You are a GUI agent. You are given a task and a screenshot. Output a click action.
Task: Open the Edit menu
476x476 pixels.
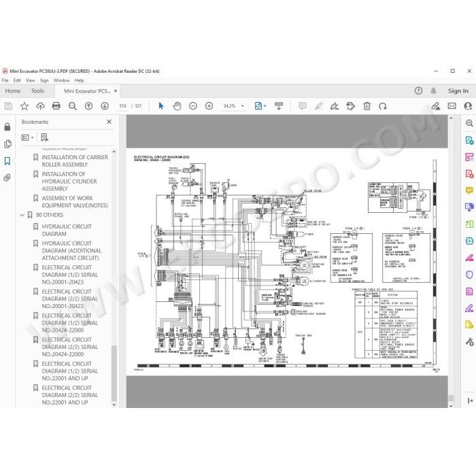pyautogui.click(x=17, y=80)
